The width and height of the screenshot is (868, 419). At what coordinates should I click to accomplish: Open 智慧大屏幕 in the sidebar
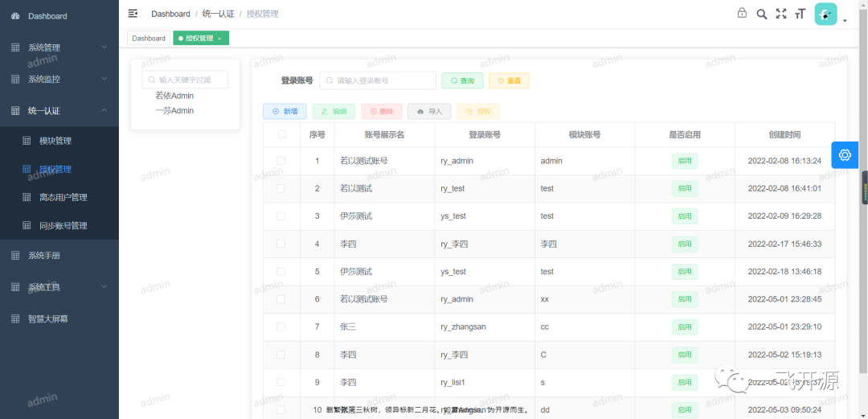click(x=59, y=319)
